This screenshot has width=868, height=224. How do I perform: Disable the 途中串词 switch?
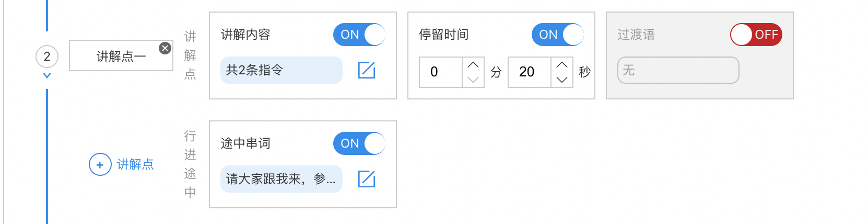[x=359, y=143]
